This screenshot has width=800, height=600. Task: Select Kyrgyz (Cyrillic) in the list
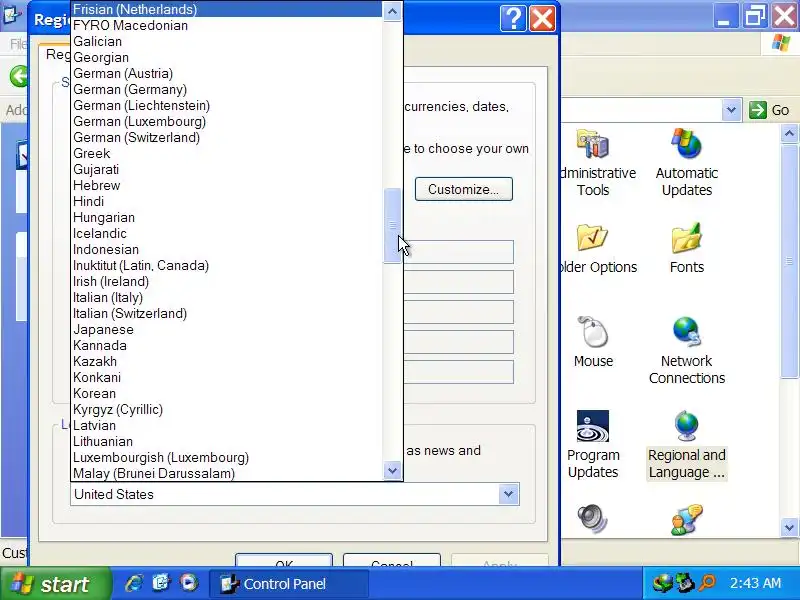(x=227, y=410)
